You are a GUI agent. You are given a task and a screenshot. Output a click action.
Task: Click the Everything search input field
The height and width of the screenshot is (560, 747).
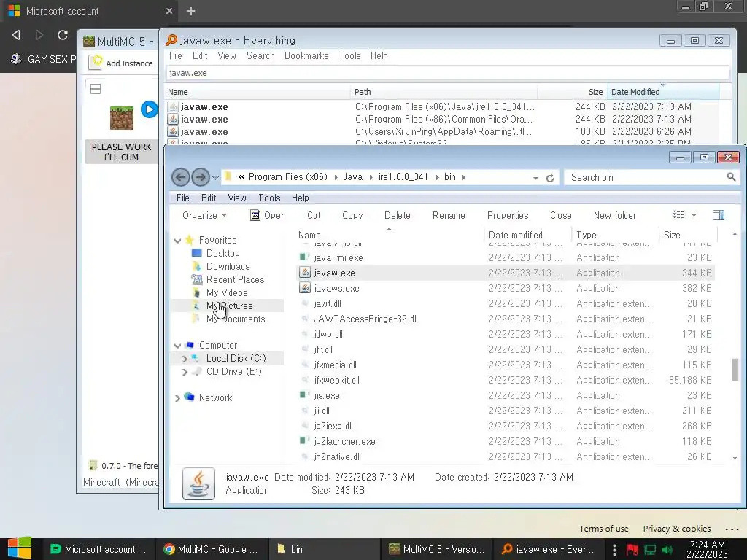click(447, 73)
